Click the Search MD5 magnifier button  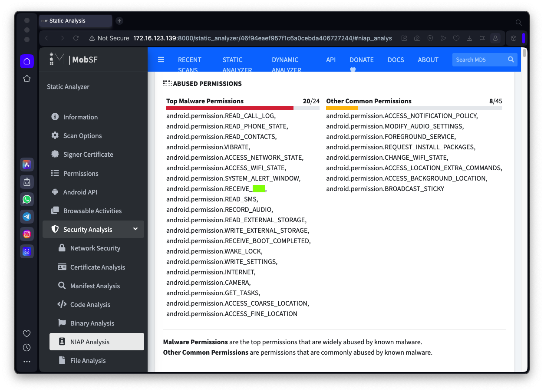pos(511,59)
